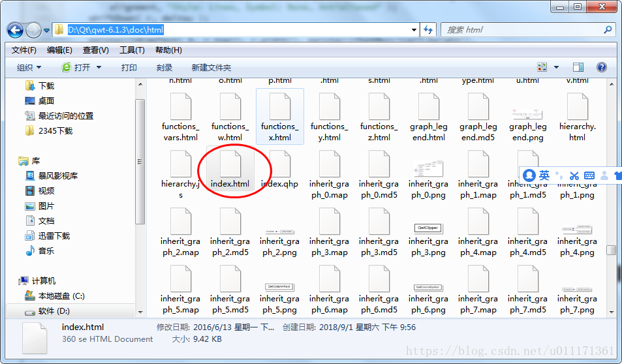Select 文档 library in sidebar
The width and height of the screenshot is (622, 364).
pyautogui.click(x=40, y=221)
